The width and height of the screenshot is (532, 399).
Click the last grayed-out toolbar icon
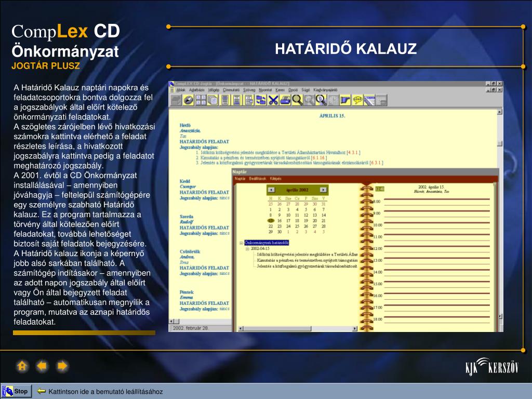coord(381,100)
